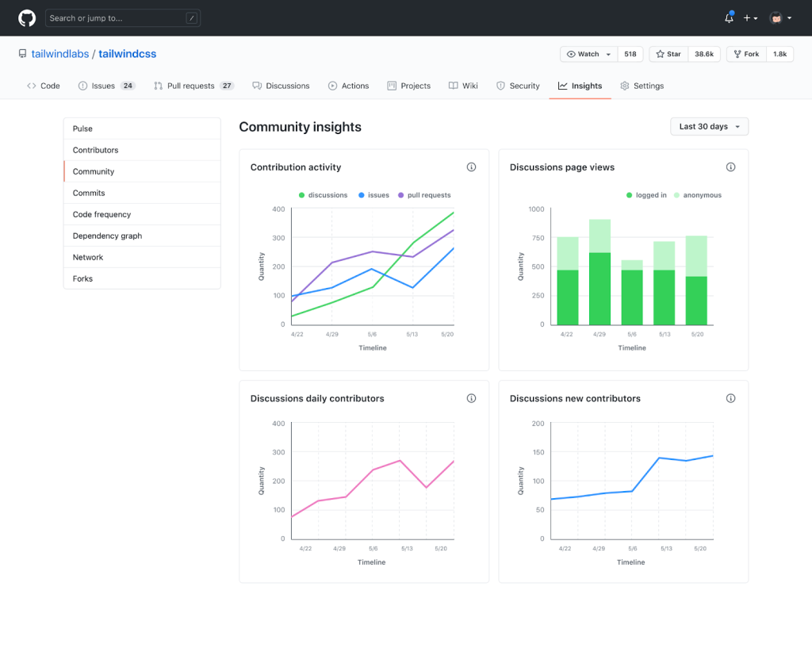This screenshot has width=812, height=652.
Task: Toggle the pull requests legend series
Action: click(x=424, y=195)
